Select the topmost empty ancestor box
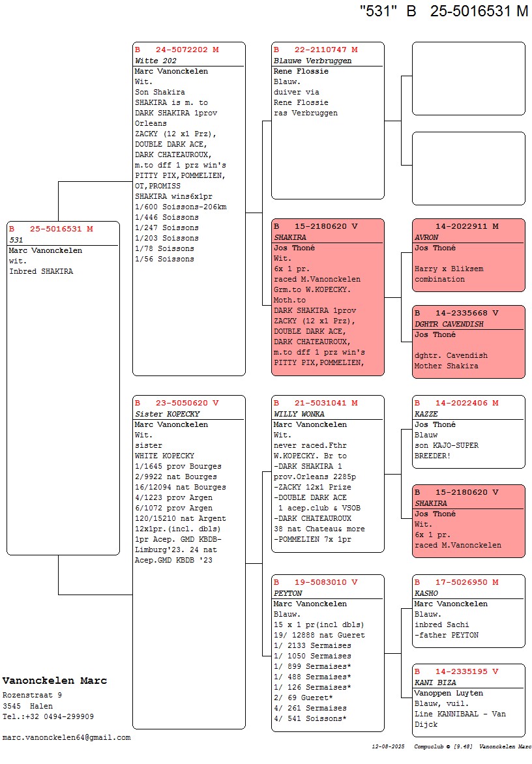 click(468, 78)
